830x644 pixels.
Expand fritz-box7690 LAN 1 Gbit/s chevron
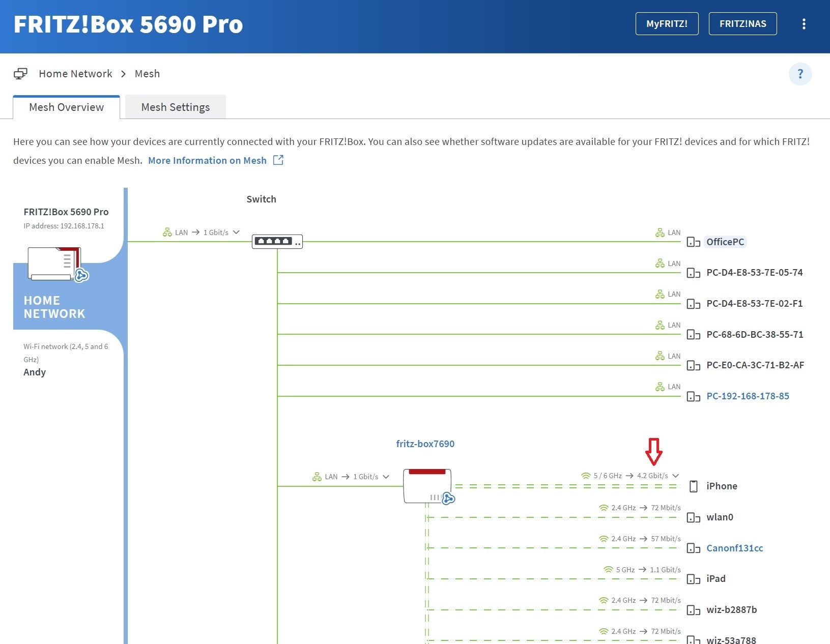(386, 477)
